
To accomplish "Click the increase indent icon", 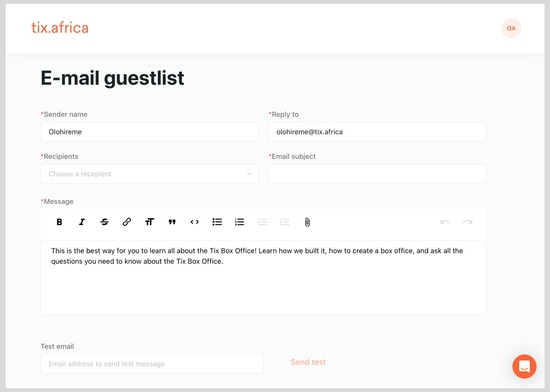I will (285, 222).
